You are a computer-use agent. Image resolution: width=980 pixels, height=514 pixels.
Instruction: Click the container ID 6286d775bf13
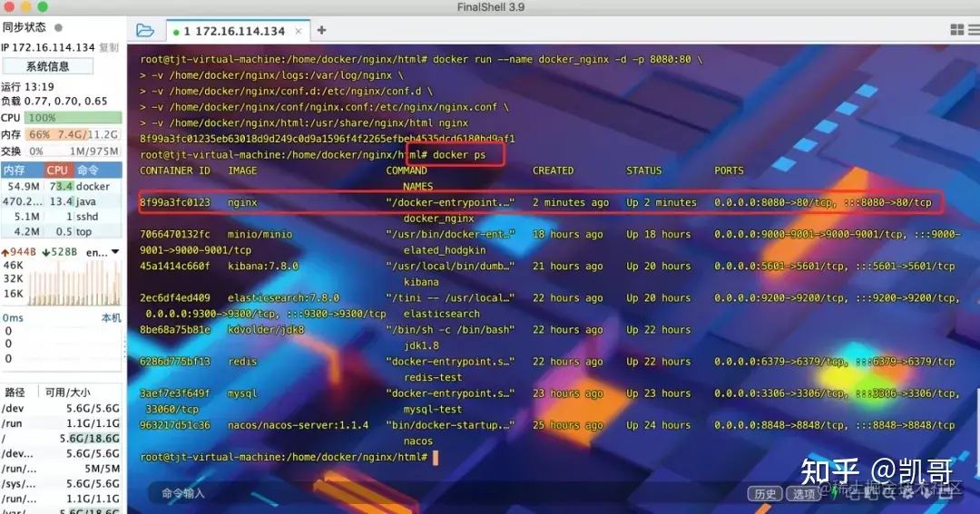coord(175,362)
